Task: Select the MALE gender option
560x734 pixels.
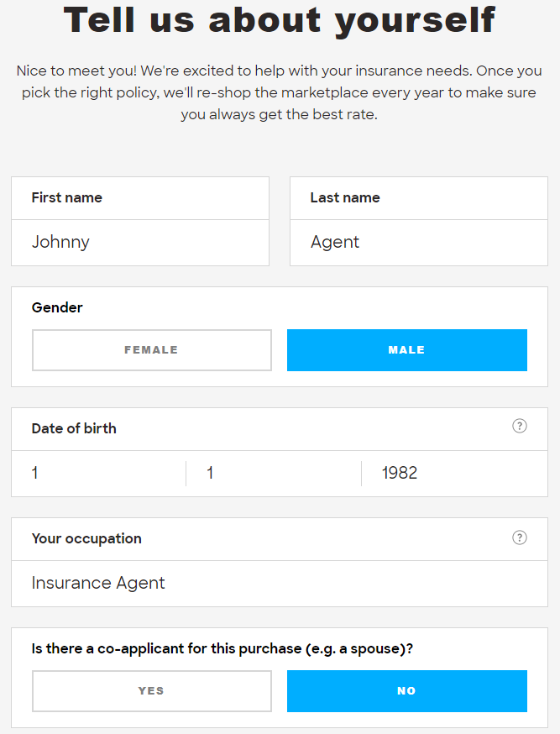Action: pyautogui.click(x=407, y=350)
